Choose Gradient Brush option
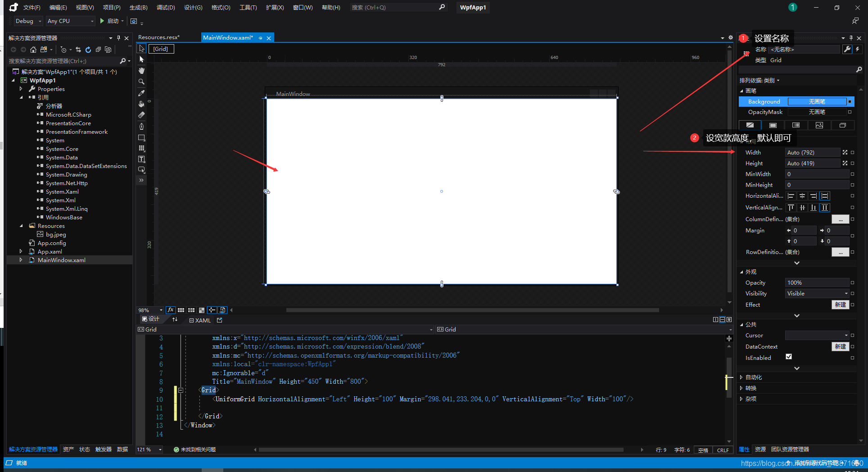 click(796, 125)
